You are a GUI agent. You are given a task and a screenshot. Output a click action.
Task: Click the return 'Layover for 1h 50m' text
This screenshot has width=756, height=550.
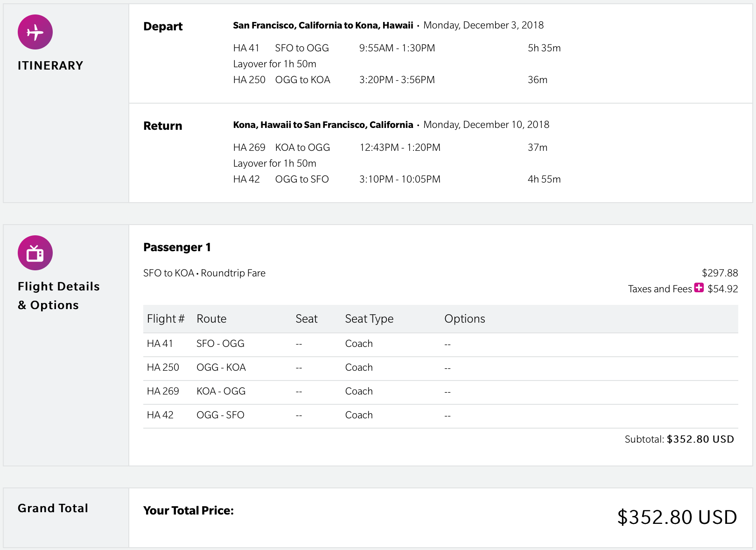[x=274, y=163]
